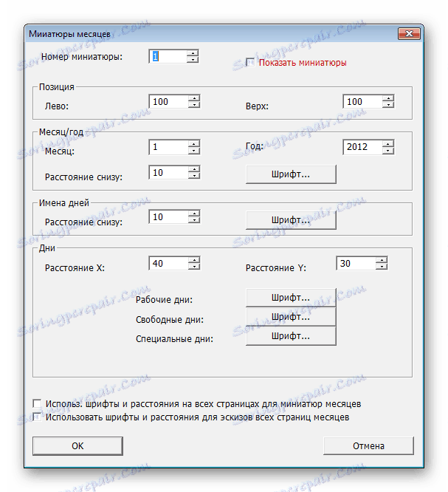The width and height of the screenshot is (448, 492).
Task: Click Расстояние снизу field in Месяц/год group
Action: point(169,173)
